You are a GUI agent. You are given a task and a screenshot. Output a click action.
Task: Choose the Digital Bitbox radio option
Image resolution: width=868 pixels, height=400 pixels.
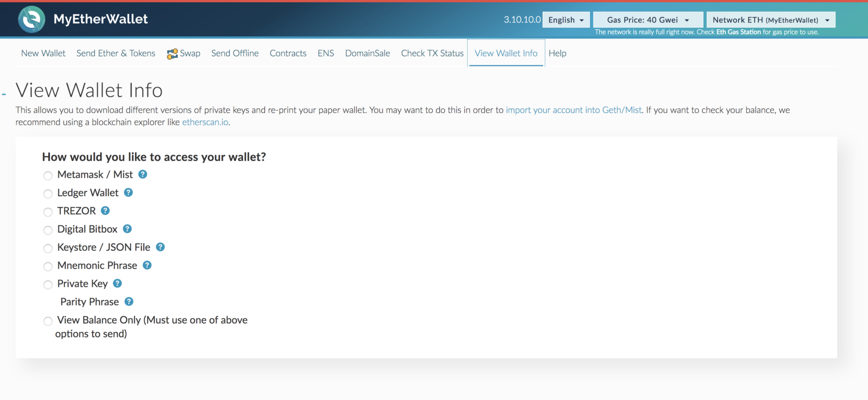48,230
